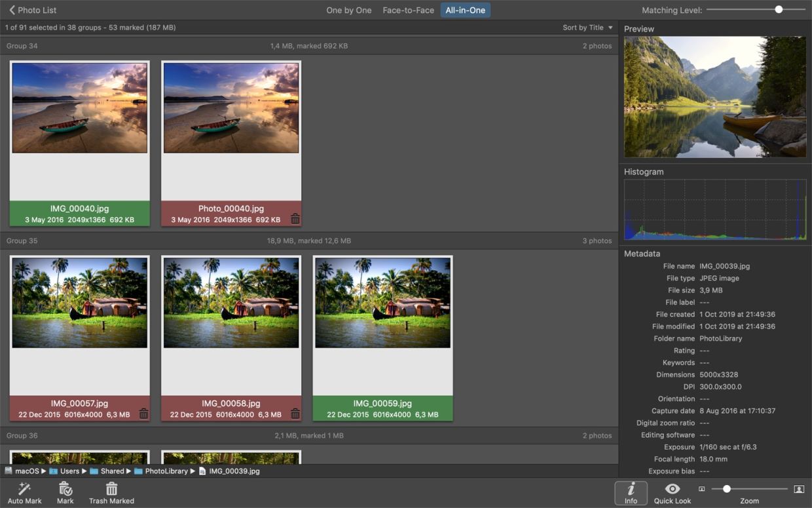Click the File type value 'JPEG image'
Image resolution: width=812 pixels, height=508 pixels.
(x=719, y=278)
